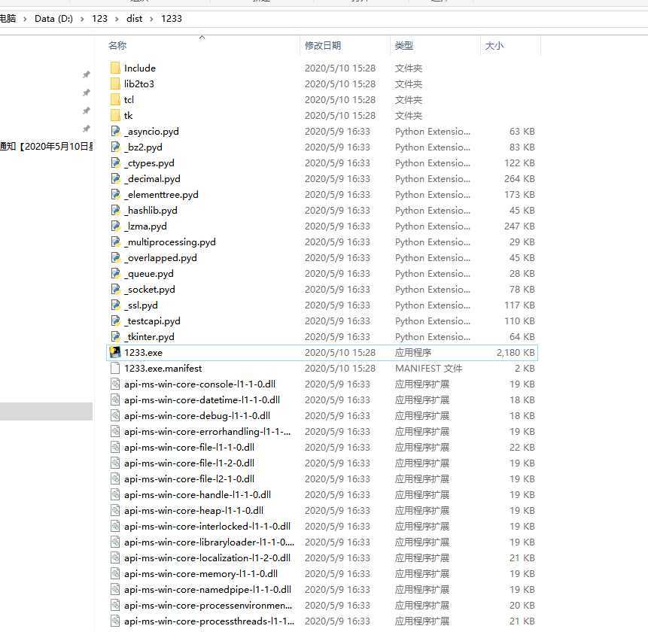Click 通知【2020年5月10日 item in sidebar
This screenshot has width=648, height=644.
pyautogui.click(x=47, y=146)
